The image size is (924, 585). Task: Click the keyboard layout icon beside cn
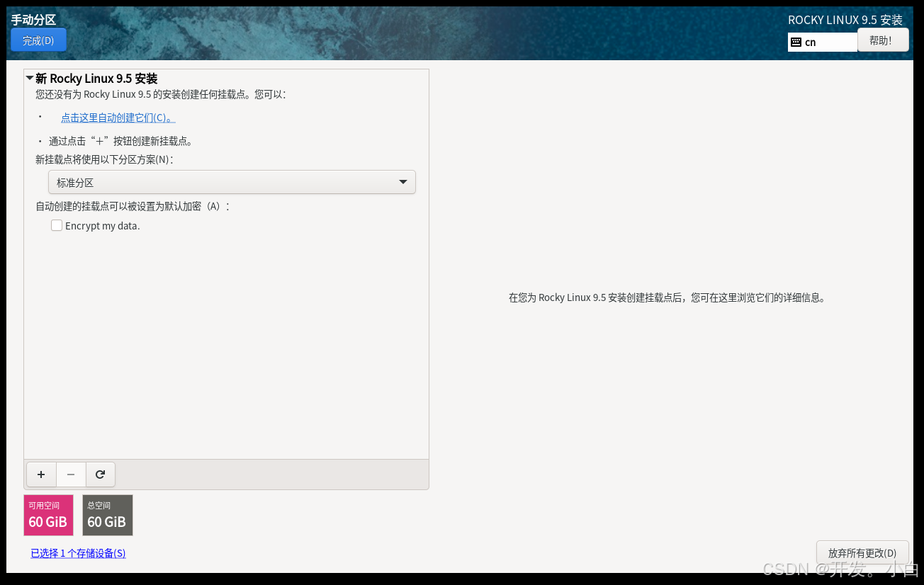[x=796, y=42]
